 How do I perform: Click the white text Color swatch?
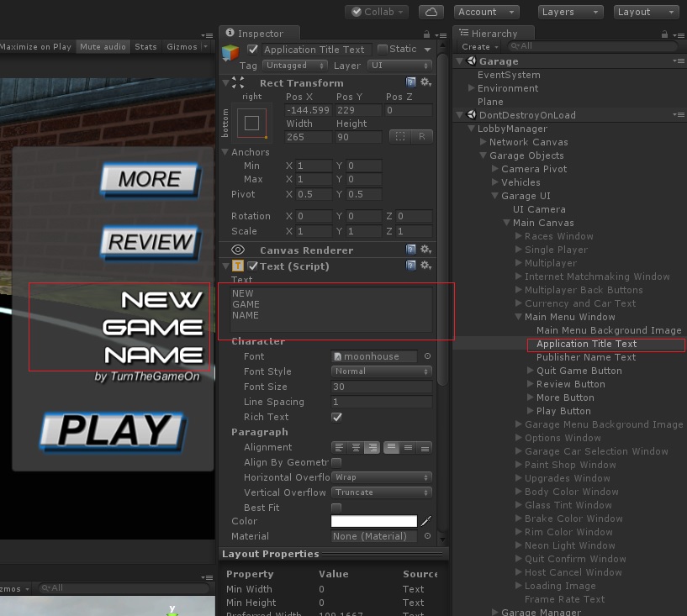tap(373, 521)
